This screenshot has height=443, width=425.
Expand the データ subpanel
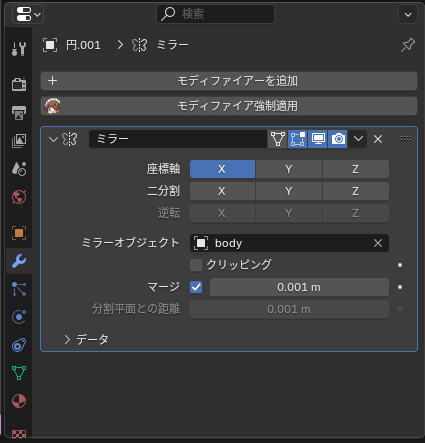pyautogui.click(x=87, y=339)
